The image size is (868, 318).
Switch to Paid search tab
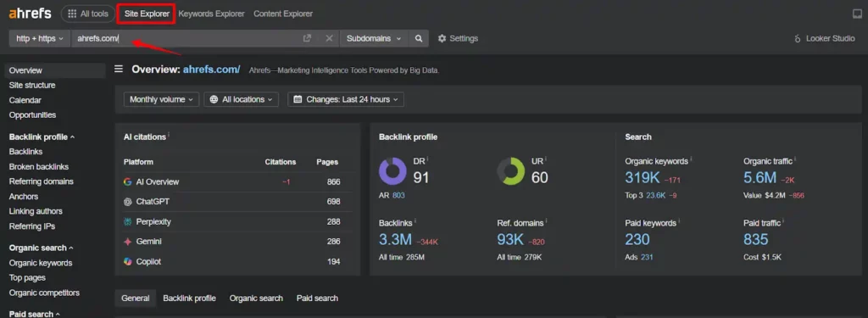[317, 298]
